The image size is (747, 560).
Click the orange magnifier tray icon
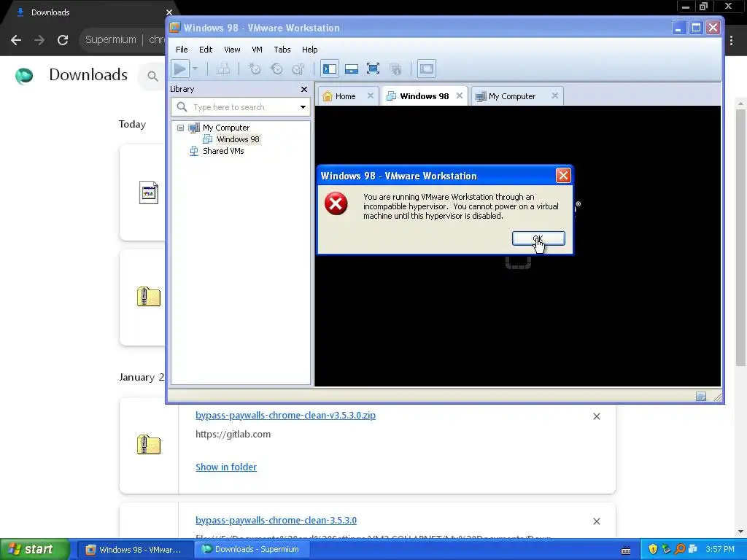point(679,549)
